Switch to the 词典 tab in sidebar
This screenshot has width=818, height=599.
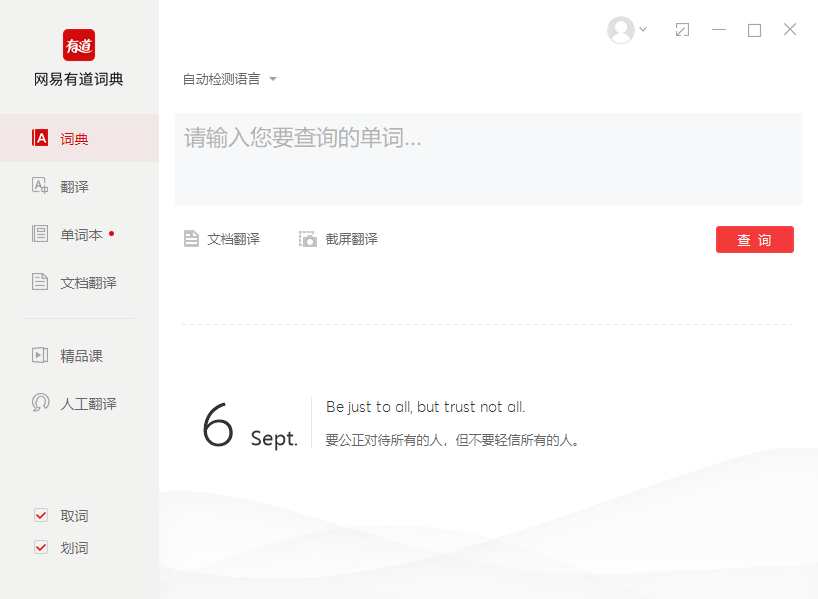(65, 139)
